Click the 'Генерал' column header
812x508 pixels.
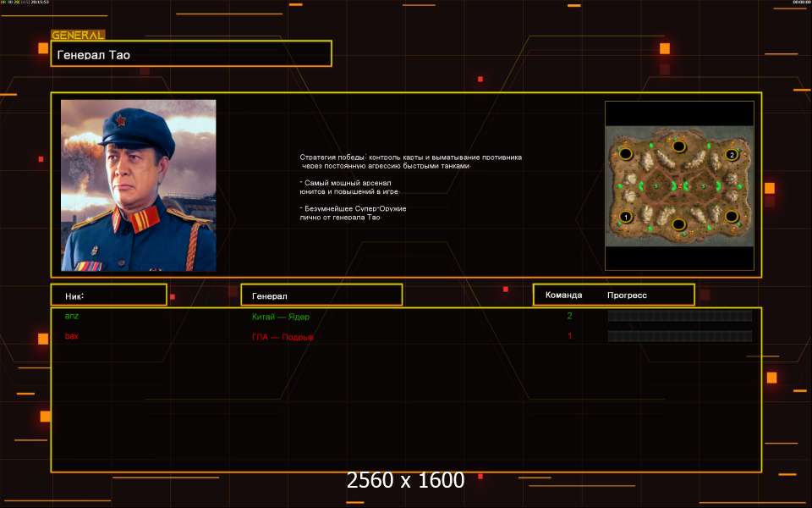pos(321,295)
